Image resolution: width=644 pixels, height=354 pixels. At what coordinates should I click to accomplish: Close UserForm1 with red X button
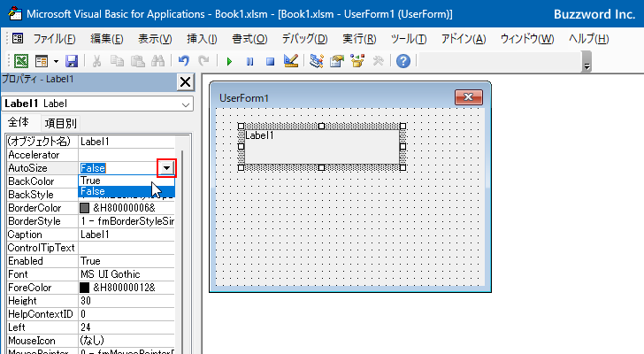point(469,97)
